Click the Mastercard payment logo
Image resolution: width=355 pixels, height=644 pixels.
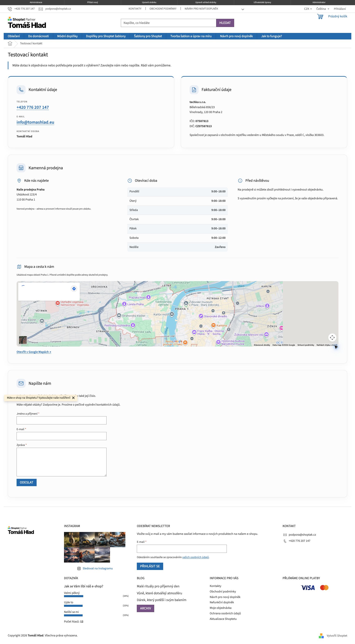tap(324, 588)
